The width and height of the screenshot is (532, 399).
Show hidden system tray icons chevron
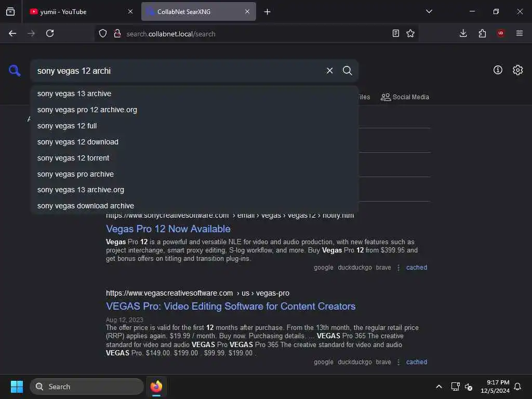(x=438, y=387)
